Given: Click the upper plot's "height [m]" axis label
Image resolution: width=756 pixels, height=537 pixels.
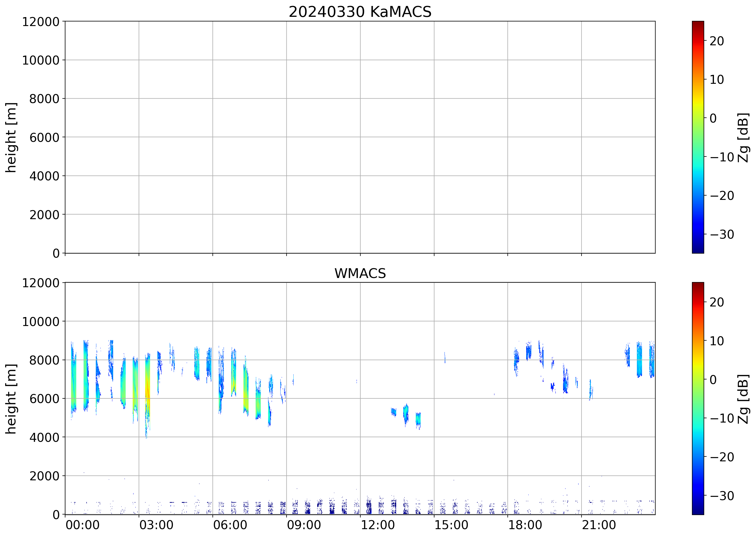Looking at the screenshot, I should click(x=11, y=137).
